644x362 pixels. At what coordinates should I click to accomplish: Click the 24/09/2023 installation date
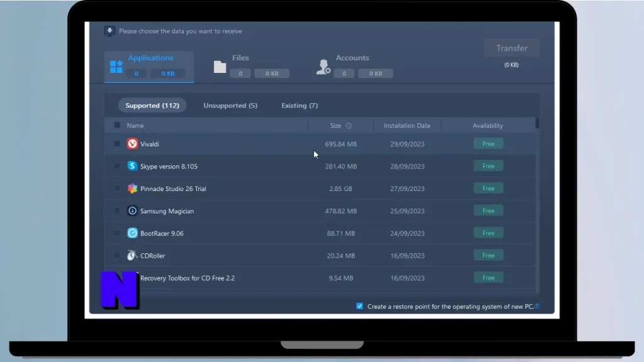tap(408, 234)
